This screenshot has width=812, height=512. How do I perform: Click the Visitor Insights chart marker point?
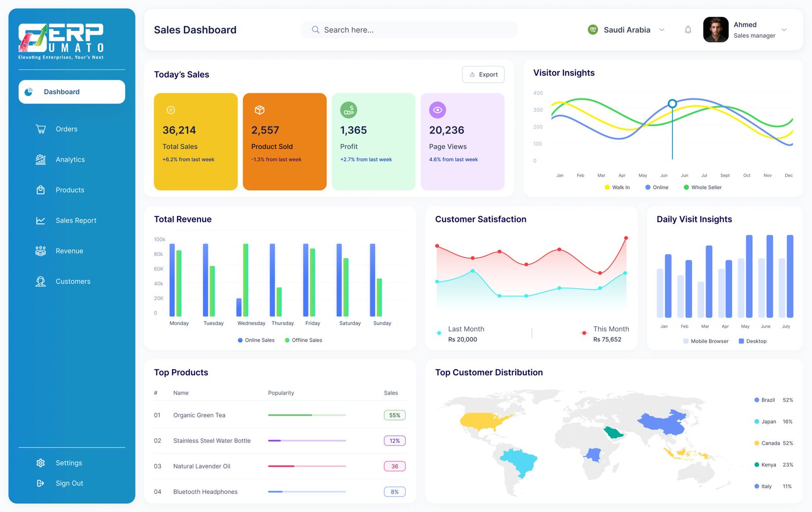672,104
